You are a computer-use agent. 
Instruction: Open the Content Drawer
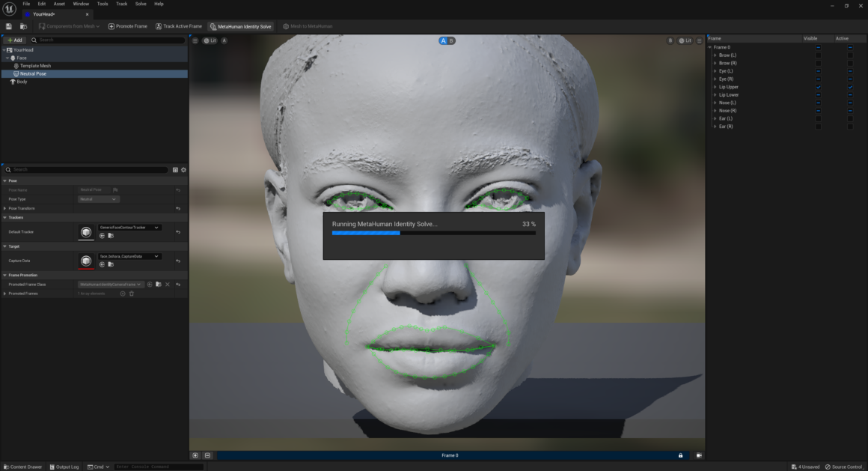23,467
